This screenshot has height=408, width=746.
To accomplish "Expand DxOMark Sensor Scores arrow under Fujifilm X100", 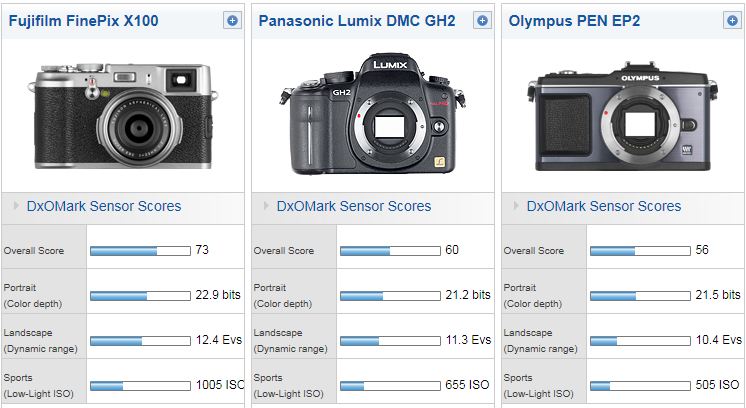I will coord(16,205).
